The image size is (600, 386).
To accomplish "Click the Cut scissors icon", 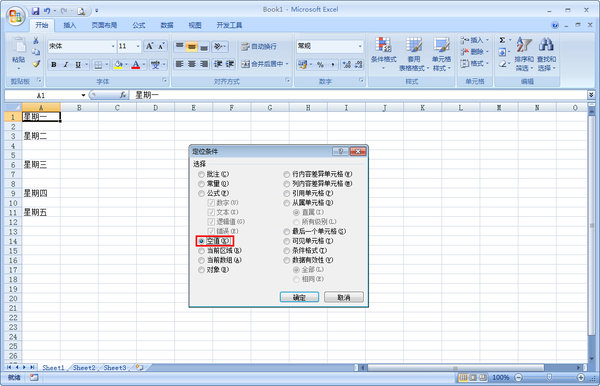I will [36, 41].
